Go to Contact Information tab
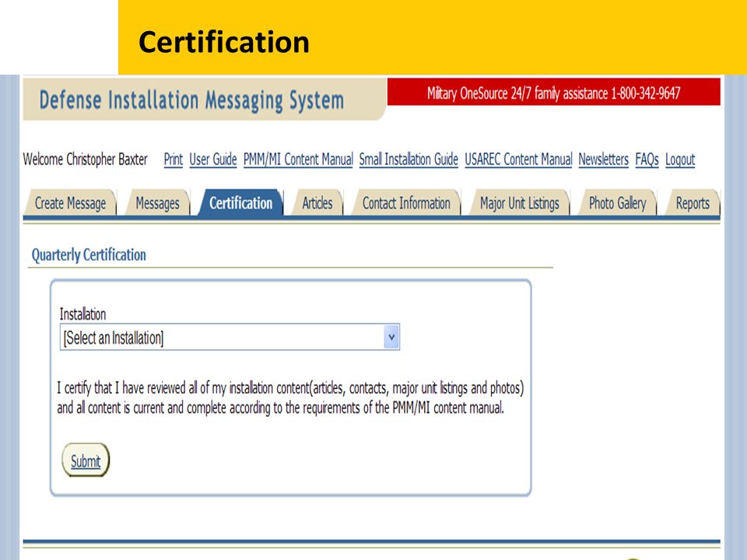 pyautogui.click(x=406, y=203)
